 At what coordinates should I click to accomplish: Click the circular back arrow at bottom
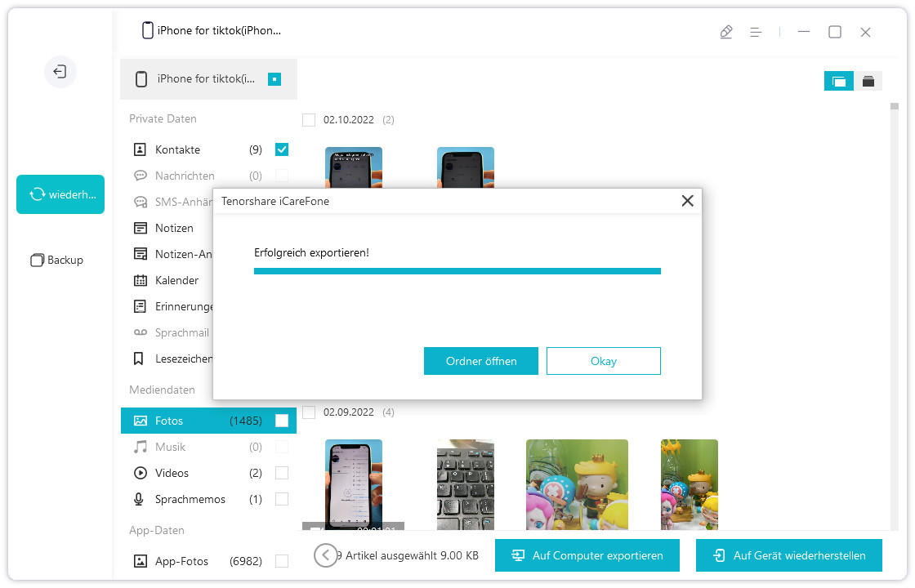click(x=325, y=555)
